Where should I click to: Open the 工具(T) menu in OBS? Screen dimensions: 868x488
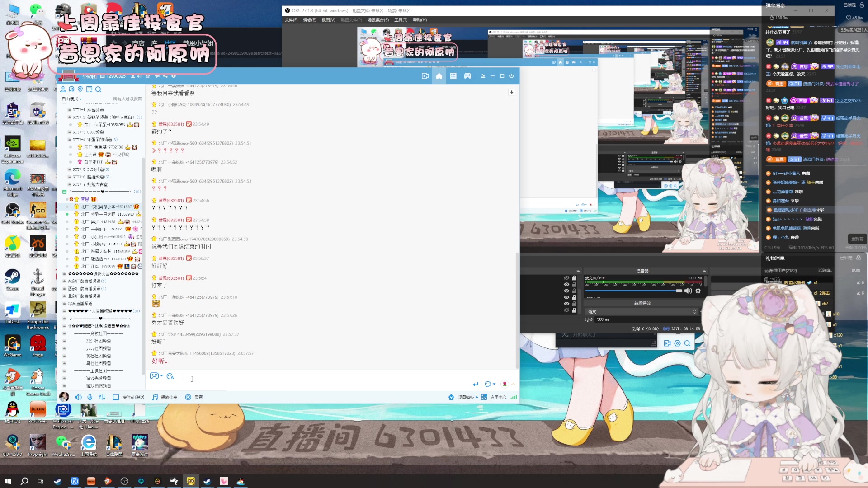(x=400, y=20)
